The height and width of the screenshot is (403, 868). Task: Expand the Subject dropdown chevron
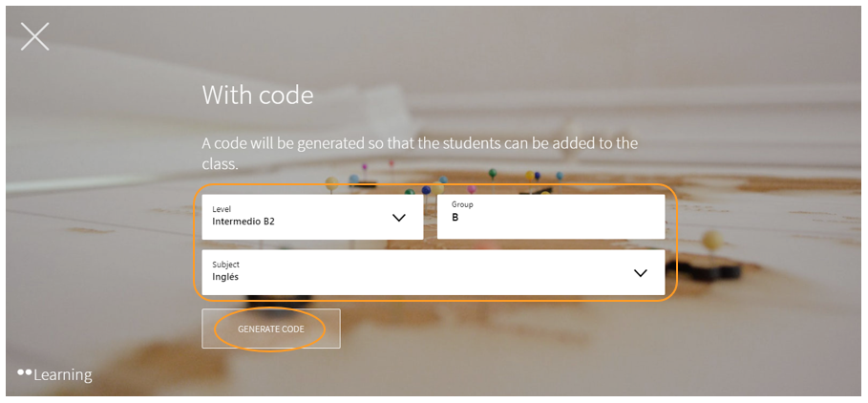point(640,273)
